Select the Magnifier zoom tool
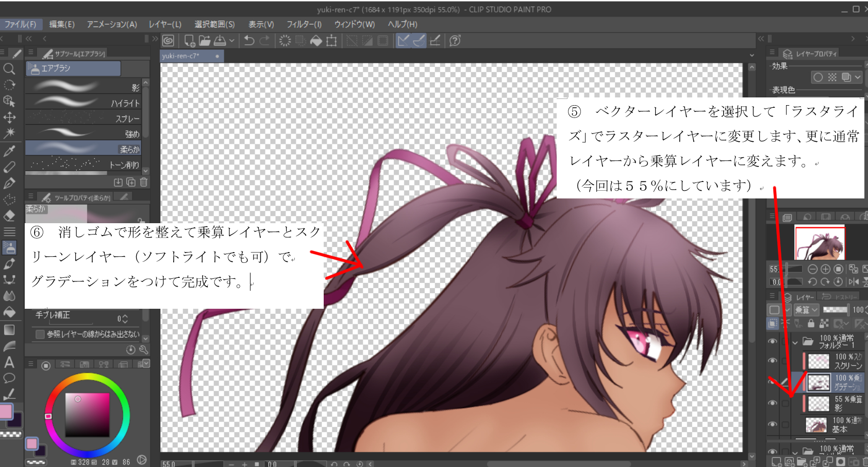This screenshot has width=868, height=467. [x=9, y=69]
